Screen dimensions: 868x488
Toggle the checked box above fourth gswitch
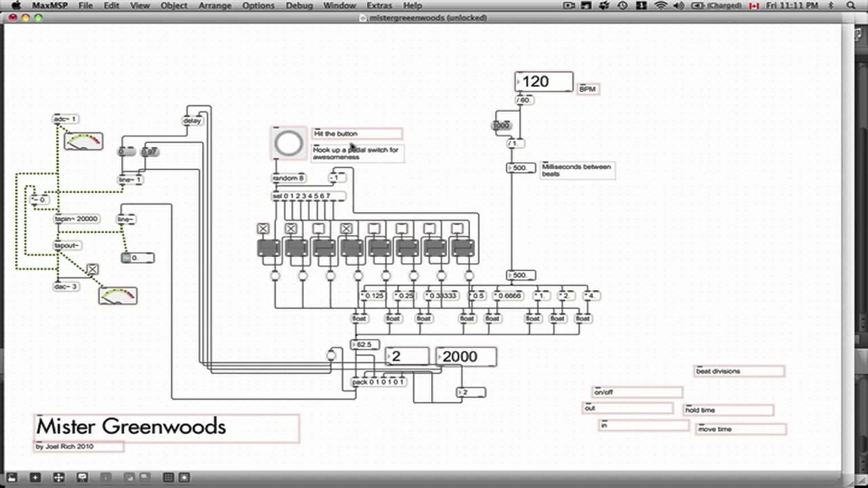tap(347, 228)
